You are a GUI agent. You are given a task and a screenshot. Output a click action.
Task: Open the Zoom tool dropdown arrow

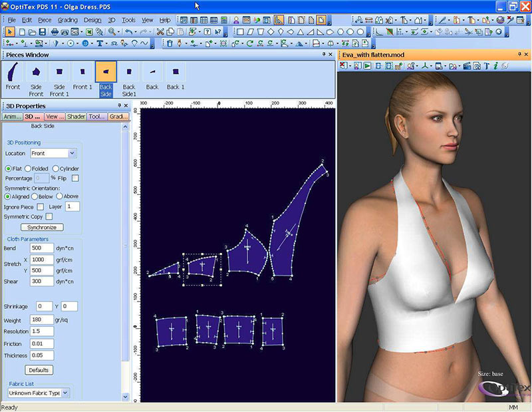pos(118,31)
